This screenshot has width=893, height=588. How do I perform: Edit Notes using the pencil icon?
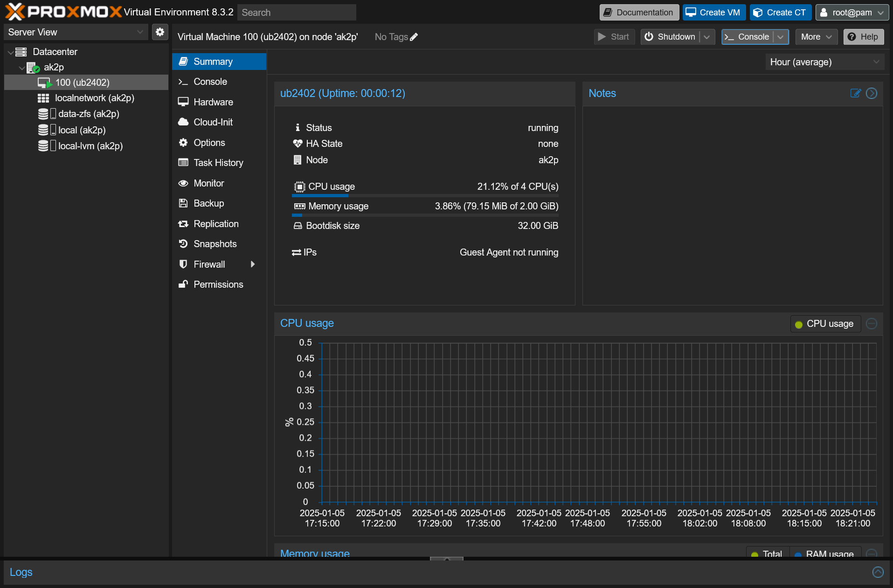(x=856, y=93)
